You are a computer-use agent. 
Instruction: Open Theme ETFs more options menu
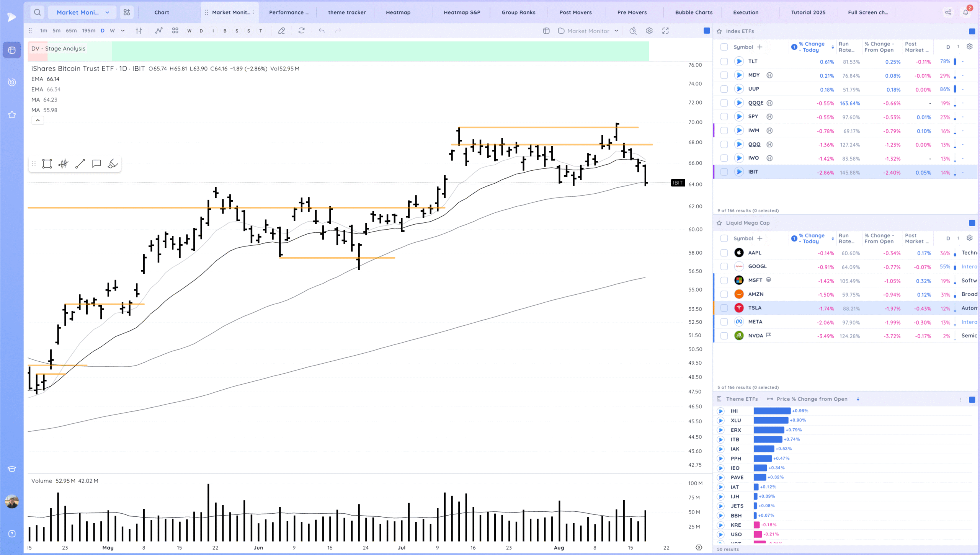click(x=960, y=399)
